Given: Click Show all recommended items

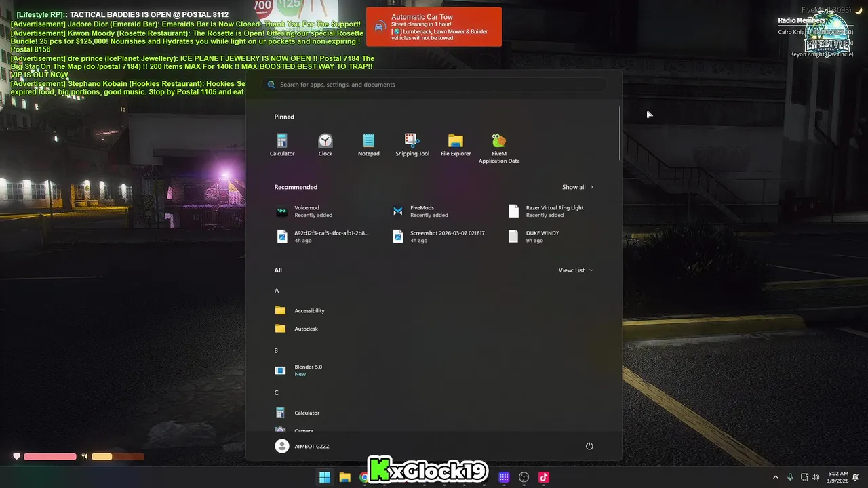Looking at the screenshot, I should tap(577, 187).
